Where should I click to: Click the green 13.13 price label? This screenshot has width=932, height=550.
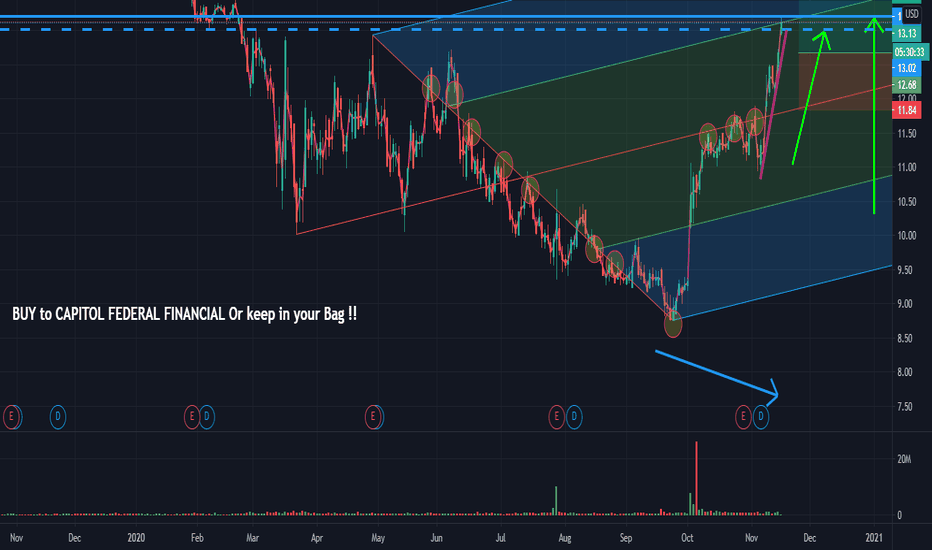click(x=906, y=33)
